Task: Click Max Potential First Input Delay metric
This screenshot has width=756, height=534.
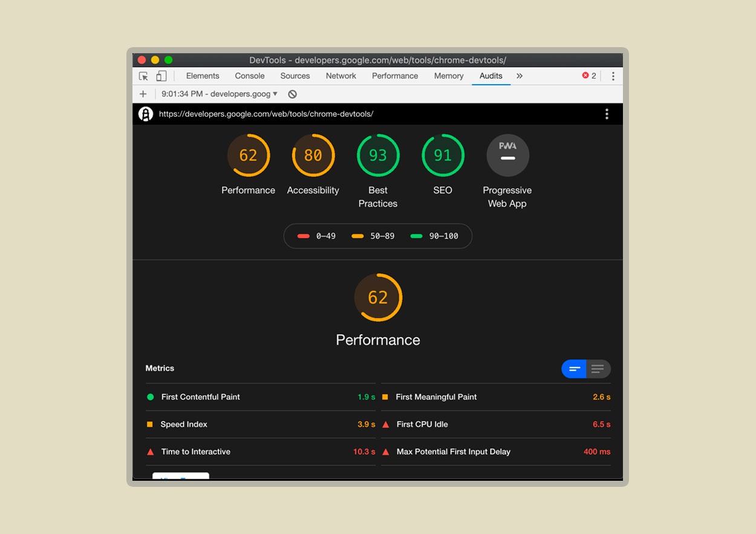Action: point(496,452)
